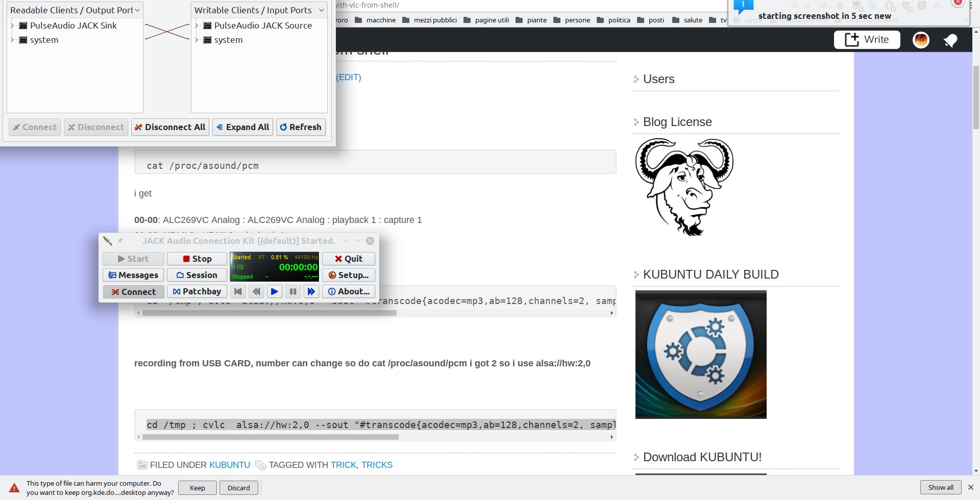
Task: Click the JACK transport forward button
Action: pos(311,291)
